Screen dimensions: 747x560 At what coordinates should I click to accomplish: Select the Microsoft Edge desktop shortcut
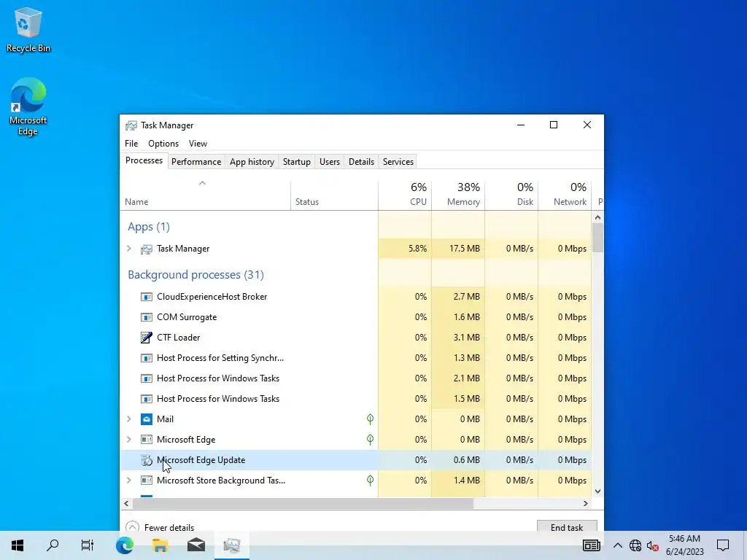[28, 106]
